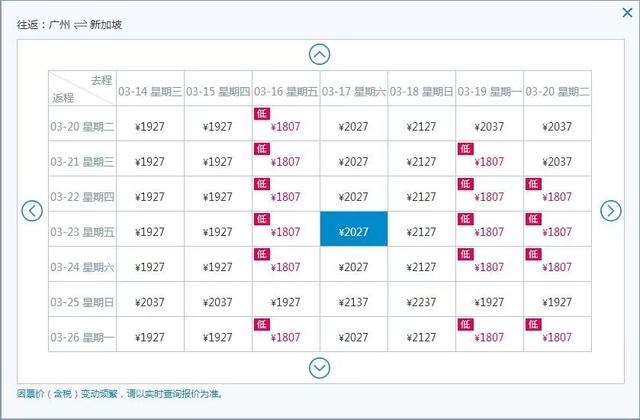Click the 广州 新加坡 round-trip route title
This screenshot has height=420, width=640.
69,24
